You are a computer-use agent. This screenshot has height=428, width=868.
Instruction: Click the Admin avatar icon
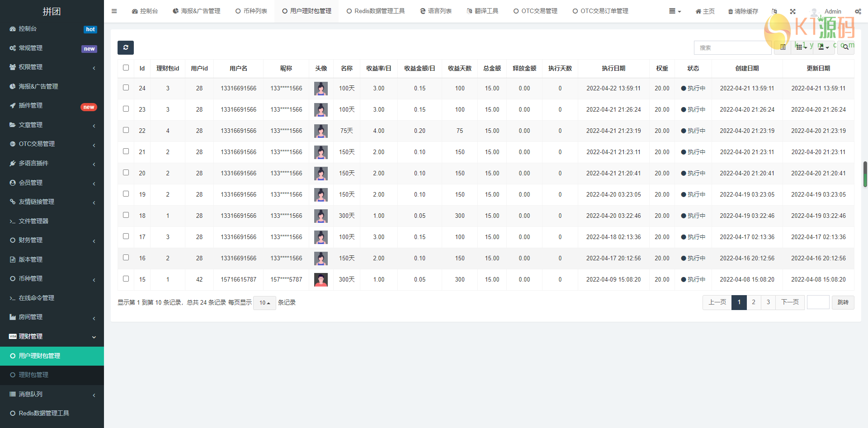tap(814, 11)
